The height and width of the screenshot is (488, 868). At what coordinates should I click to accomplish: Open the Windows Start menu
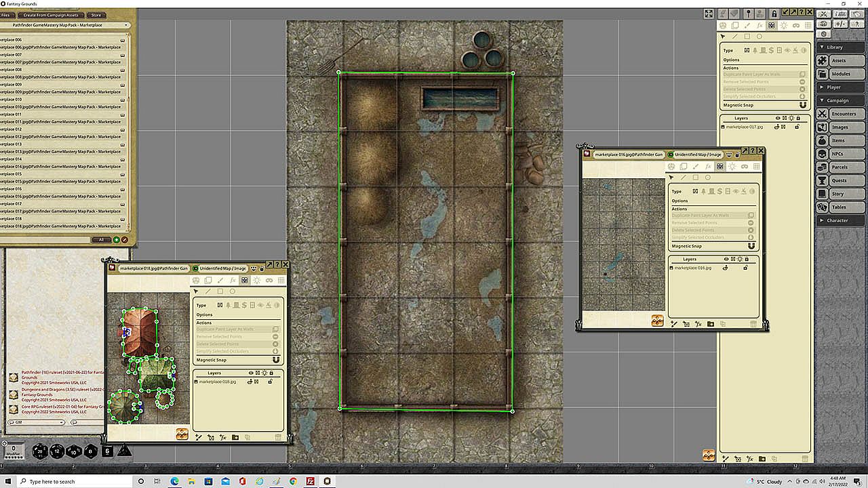point(8,481)
